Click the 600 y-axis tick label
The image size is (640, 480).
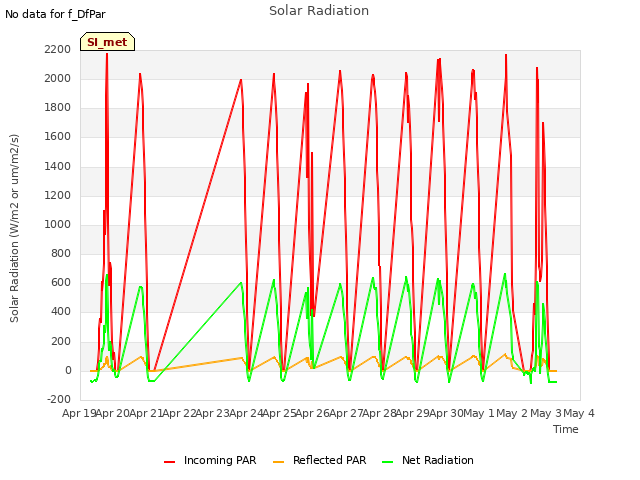click(61, 283)
